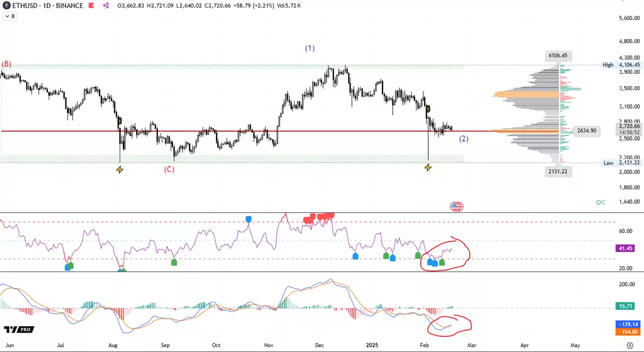This screenshot has height=352, width=644.
Task: Click the lightning bolt marker under August low
Action: click(120, 170)
